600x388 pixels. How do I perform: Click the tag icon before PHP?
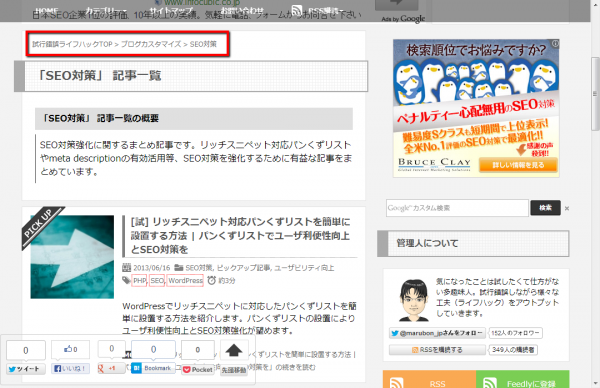pos(126,280)
